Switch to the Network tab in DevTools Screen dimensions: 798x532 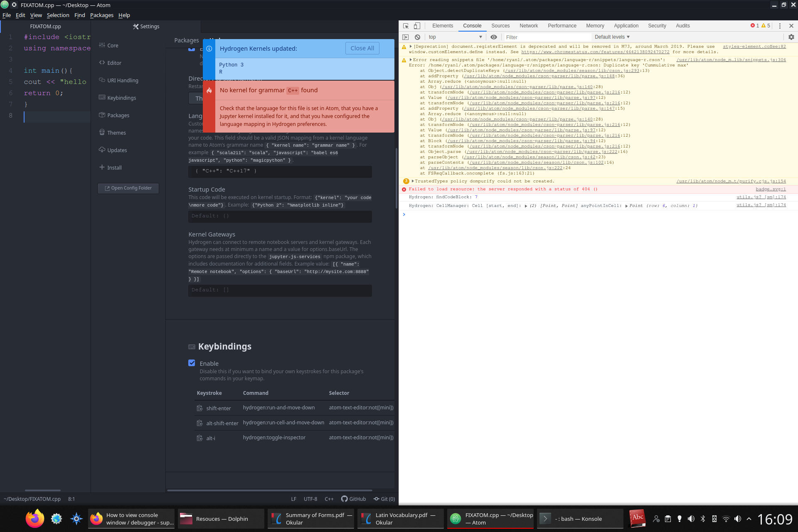pyautogui.click(x=529, y=25)
